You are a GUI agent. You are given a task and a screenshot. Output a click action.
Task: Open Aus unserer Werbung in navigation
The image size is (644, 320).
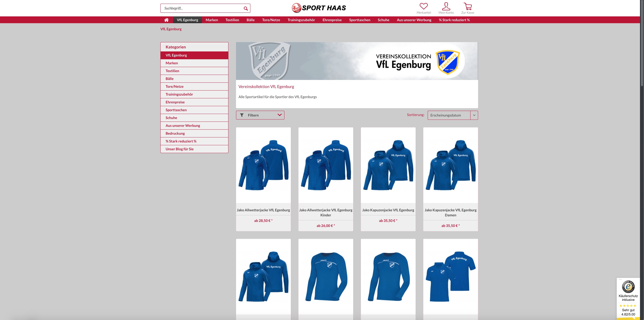(x=414, y=20)
